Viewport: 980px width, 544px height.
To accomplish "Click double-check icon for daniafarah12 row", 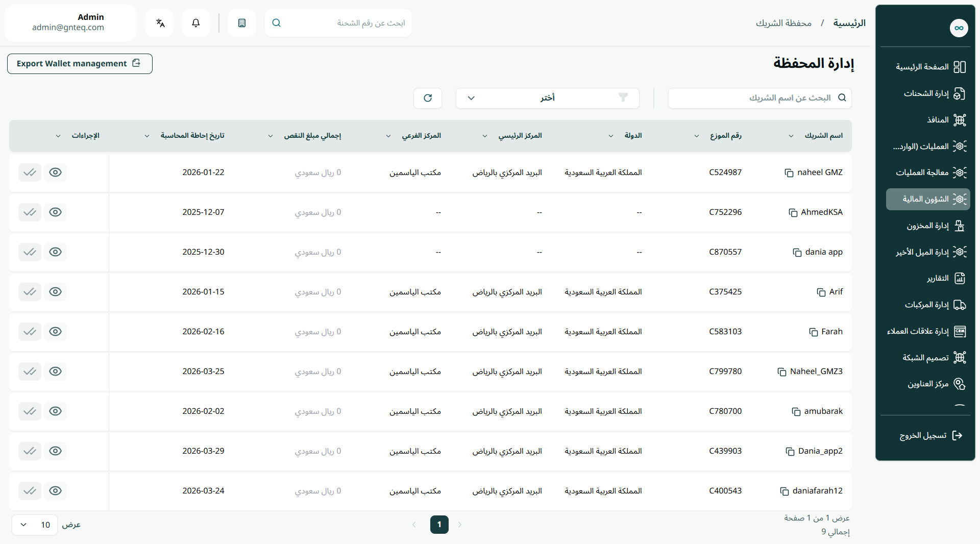I will [x=30, y=491].
